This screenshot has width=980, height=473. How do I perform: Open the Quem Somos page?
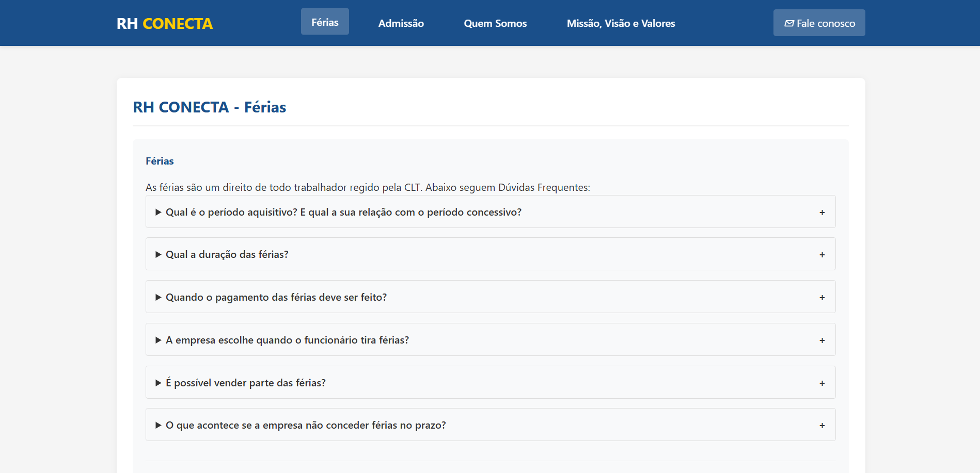[x=495, y=23]
